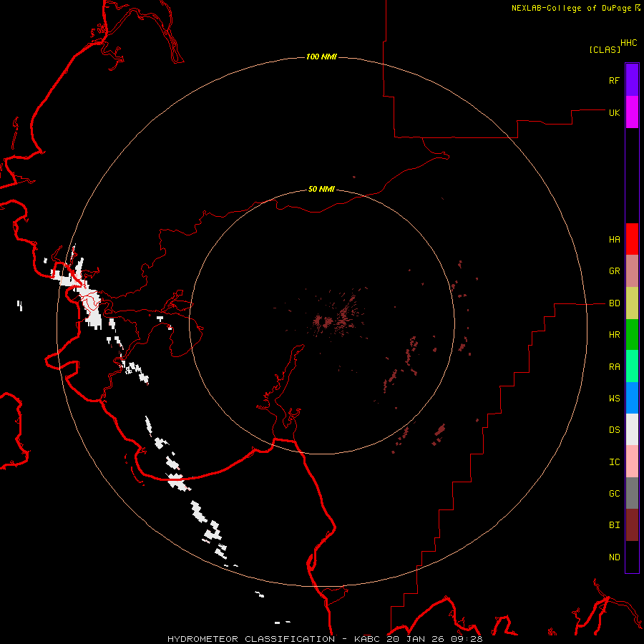Click the RA light green legend swatch

[x=632, y=366]
